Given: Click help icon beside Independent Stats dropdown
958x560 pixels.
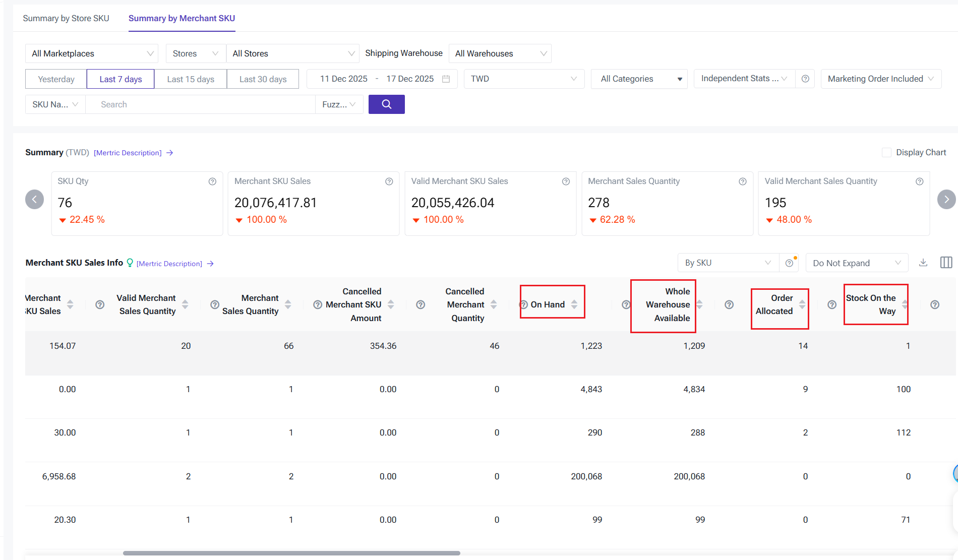Looking at the screenshot, I should (x=805, y=79).
